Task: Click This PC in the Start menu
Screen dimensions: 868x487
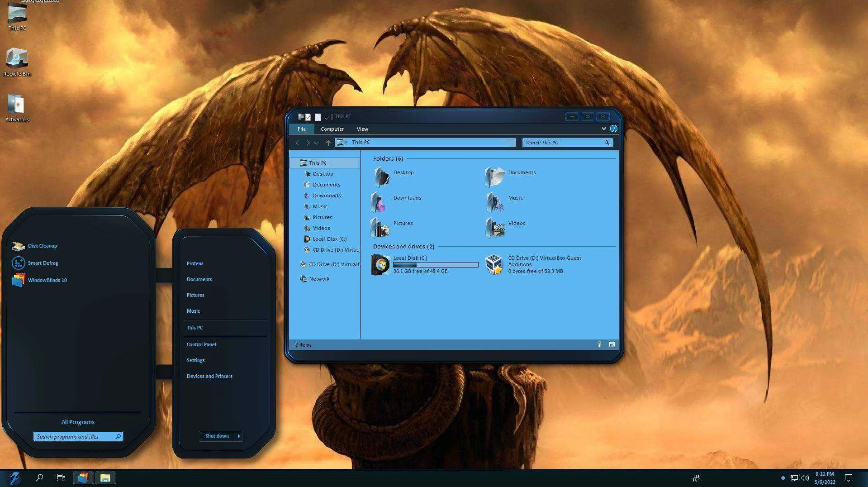Action: 194,328
